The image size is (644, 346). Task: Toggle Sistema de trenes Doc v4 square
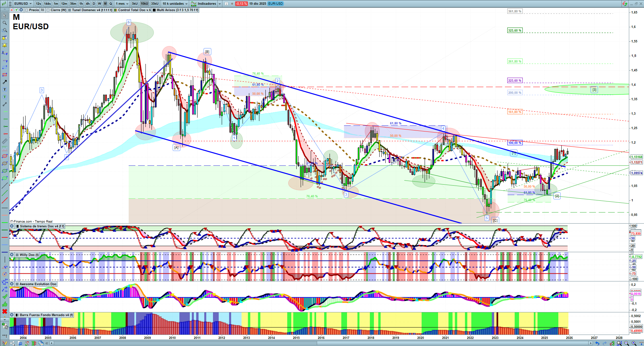click(x=17, y=226)
